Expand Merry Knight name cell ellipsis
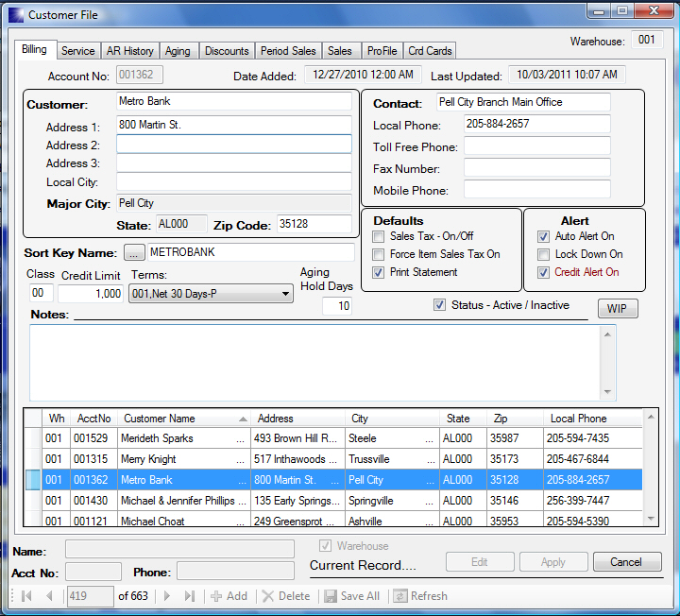Image resolution: width=680 pixels, height=616 pixels. click(240, 460)
